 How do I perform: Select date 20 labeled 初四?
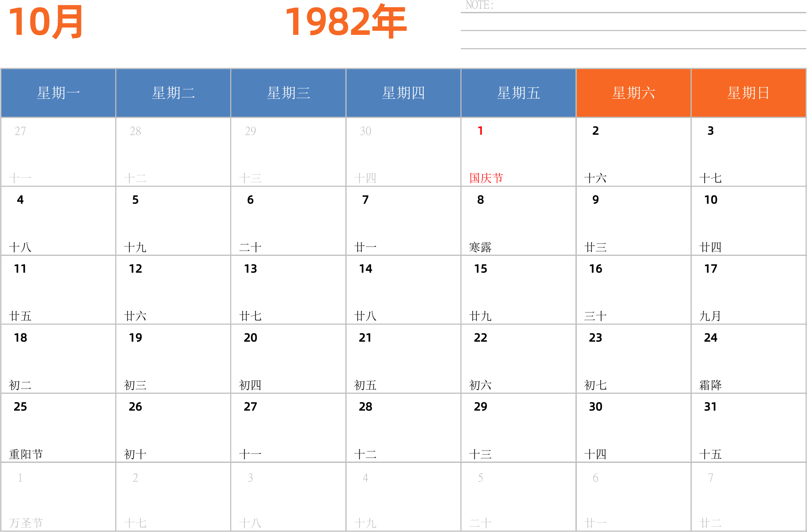tap(288, 359)
